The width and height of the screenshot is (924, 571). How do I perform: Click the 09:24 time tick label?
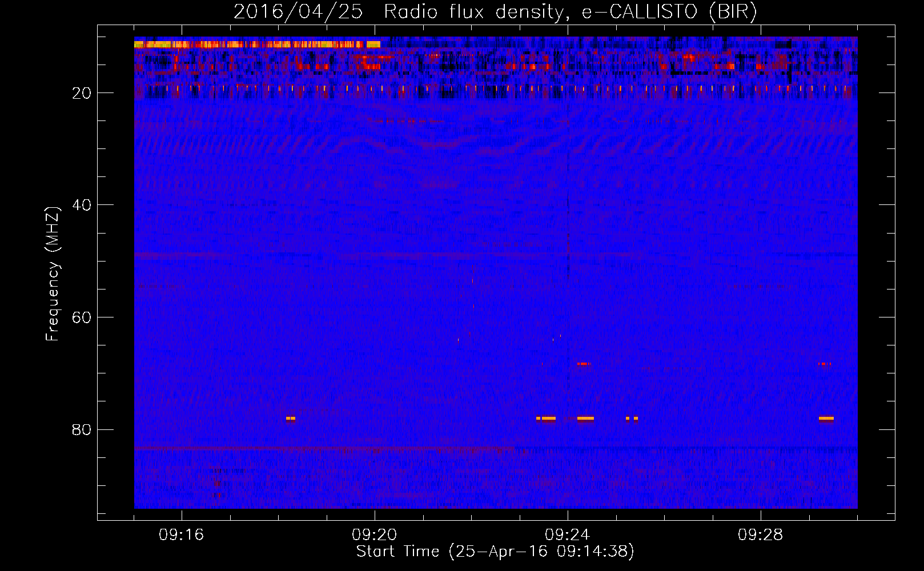568,535
